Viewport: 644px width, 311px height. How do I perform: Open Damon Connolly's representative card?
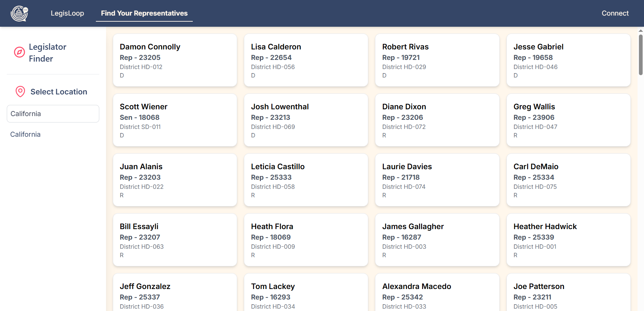coord(175,60)
